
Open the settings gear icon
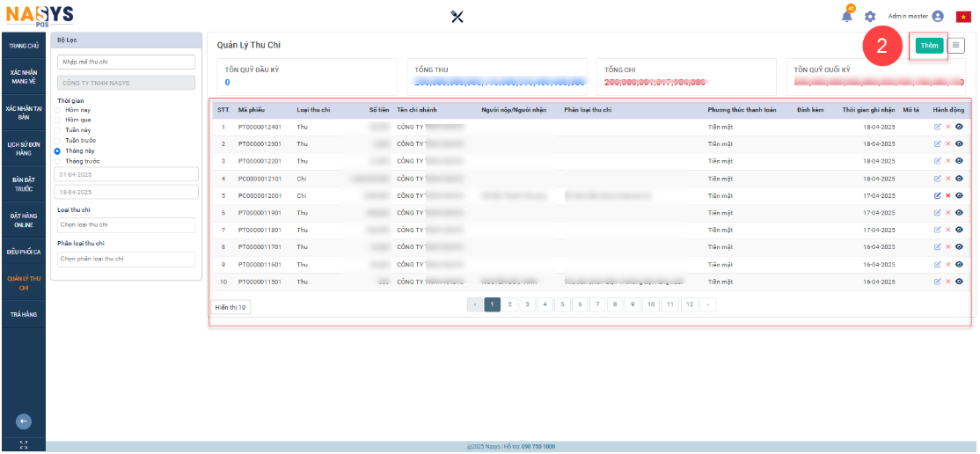click(x=870, y=17)
